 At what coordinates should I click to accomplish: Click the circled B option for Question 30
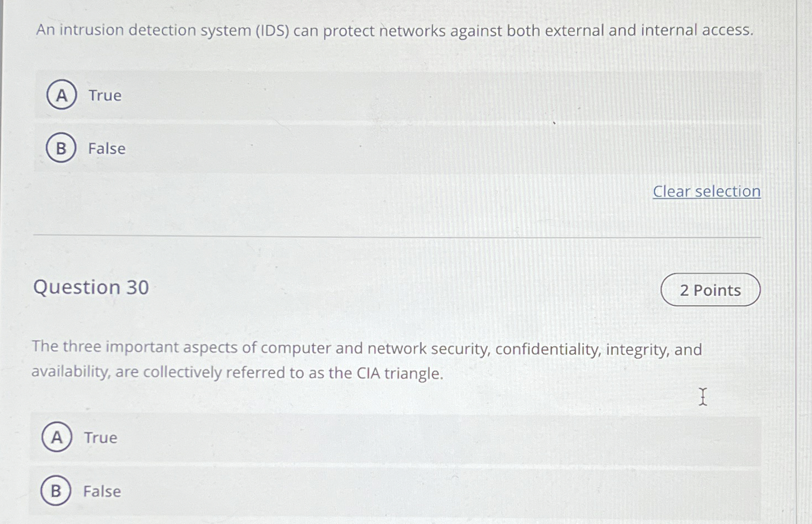56,491
